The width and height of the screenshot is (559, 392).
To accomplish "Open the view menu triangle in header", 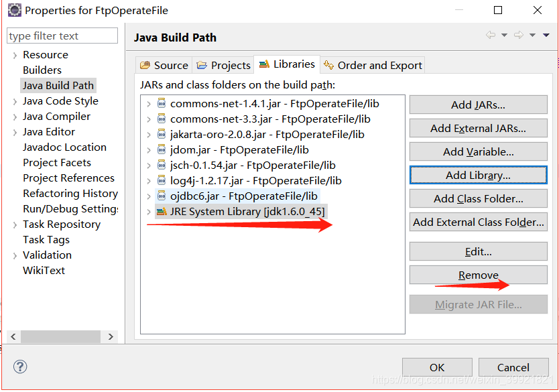I will [x=546, y=35].
